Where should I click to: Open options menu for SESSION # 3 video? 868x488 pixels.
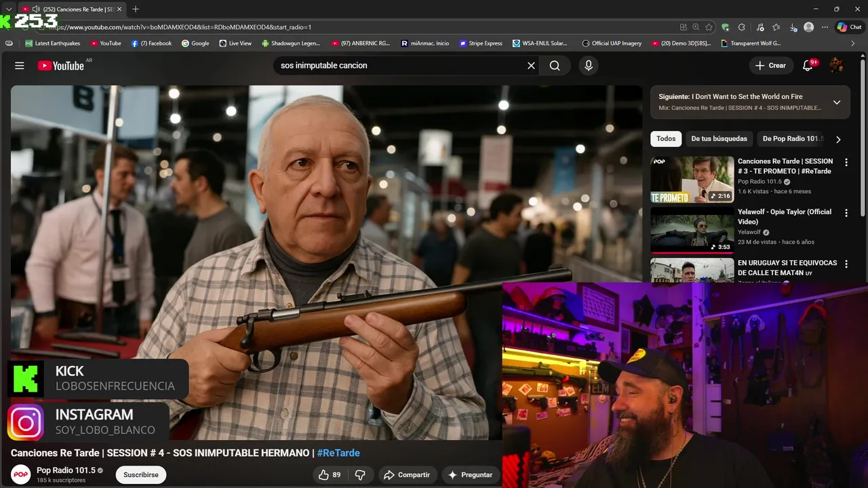click(x=846, y=163)
